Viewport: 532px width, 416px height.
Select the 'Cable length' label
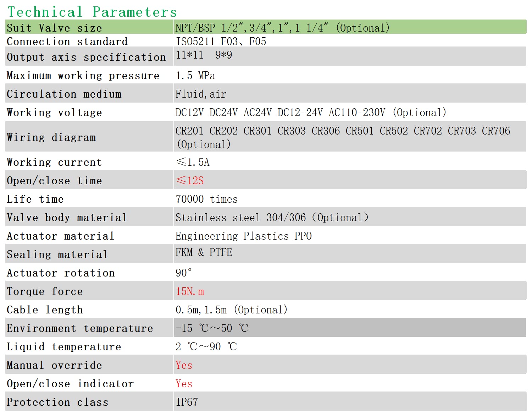tap(45, 310)
